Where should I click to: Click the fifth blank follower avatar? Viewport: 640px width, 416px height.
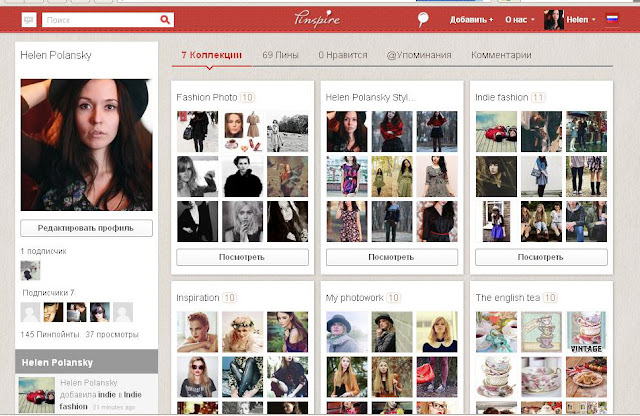click(123, 312)
